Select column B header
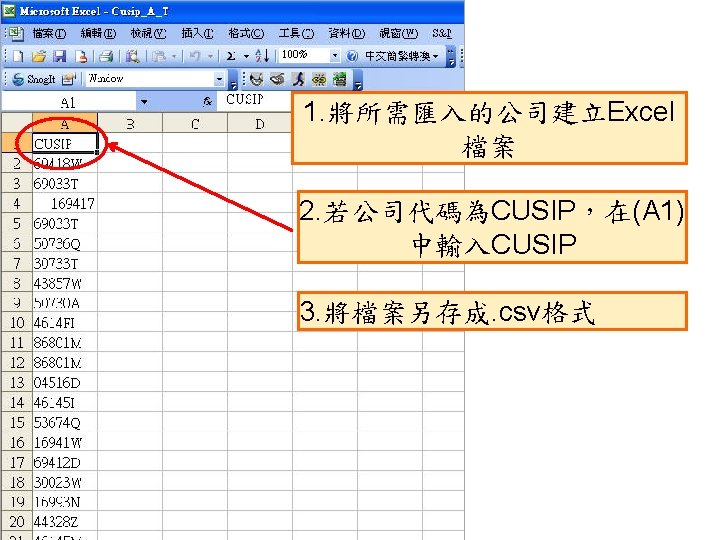Image resolution: width=720 pixels, height=540 pixels. point(130,123)
